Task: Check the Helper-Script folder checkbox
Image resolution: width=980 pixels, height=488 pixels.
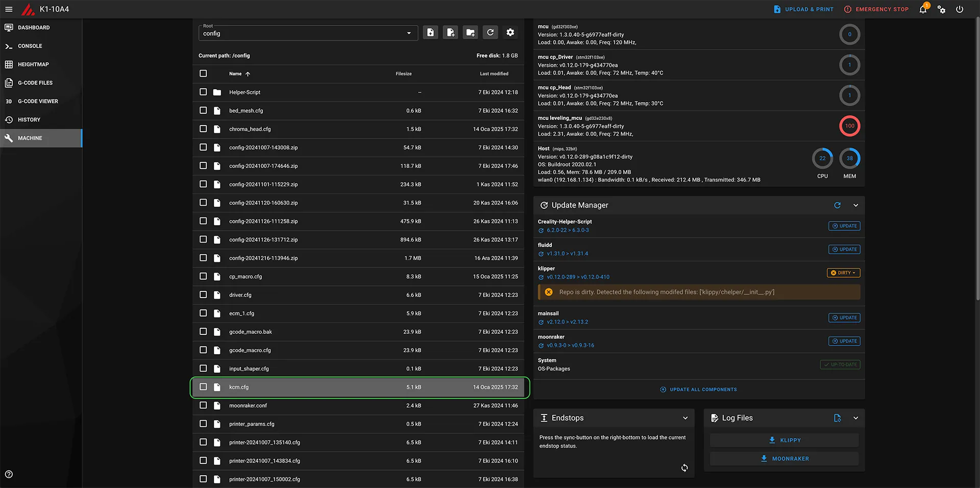Action: pyautogui.click(x=203, y=92)
